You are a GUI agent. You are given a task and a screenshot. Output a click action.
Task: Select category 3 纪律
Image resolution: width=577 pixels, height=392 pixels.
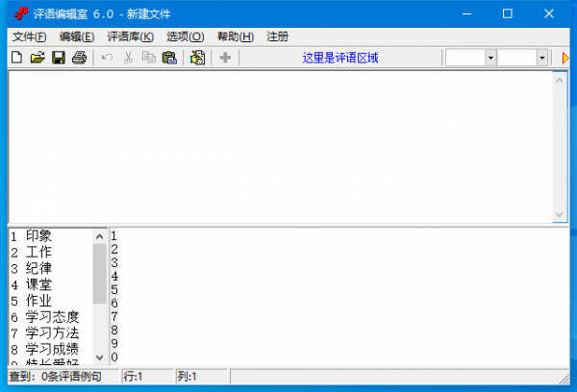tap(51, 268)
